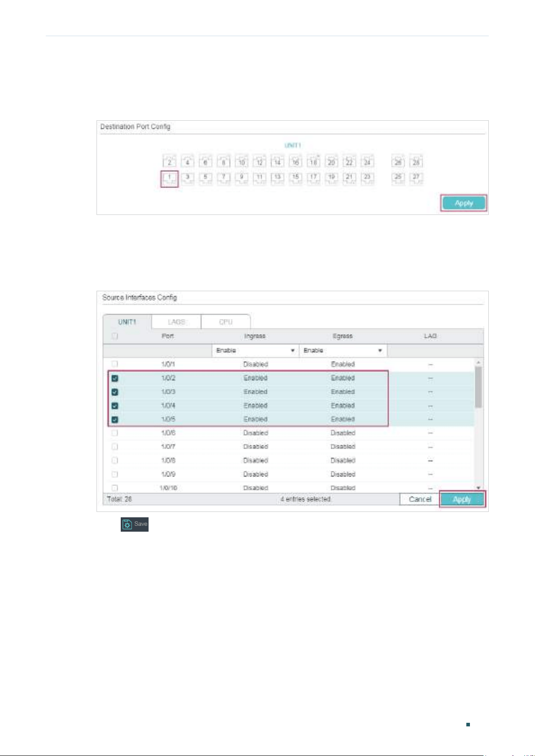Select port 11 in destination ports
Screen dimensions: 535x756
(x=259, y=178)
